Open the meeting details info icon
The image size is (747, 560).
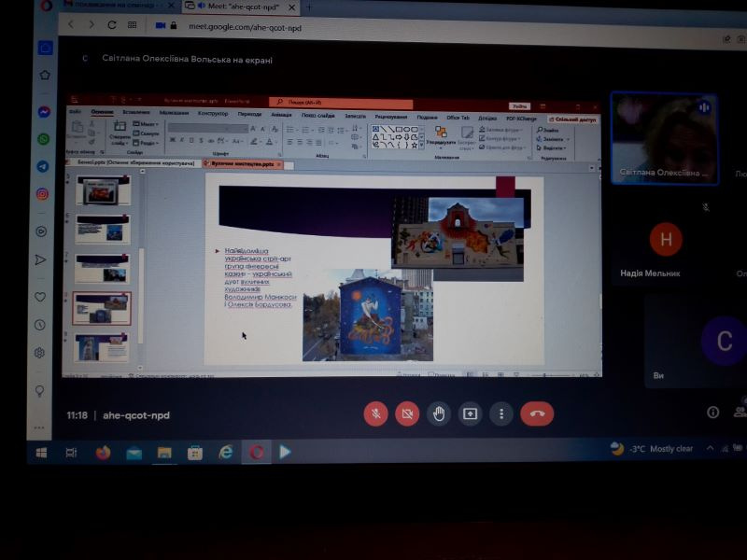pyautogui.click(x=712, y=412)
